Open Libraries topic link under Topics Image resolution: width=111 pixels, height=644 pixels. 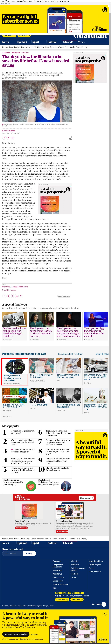(6, 287)
